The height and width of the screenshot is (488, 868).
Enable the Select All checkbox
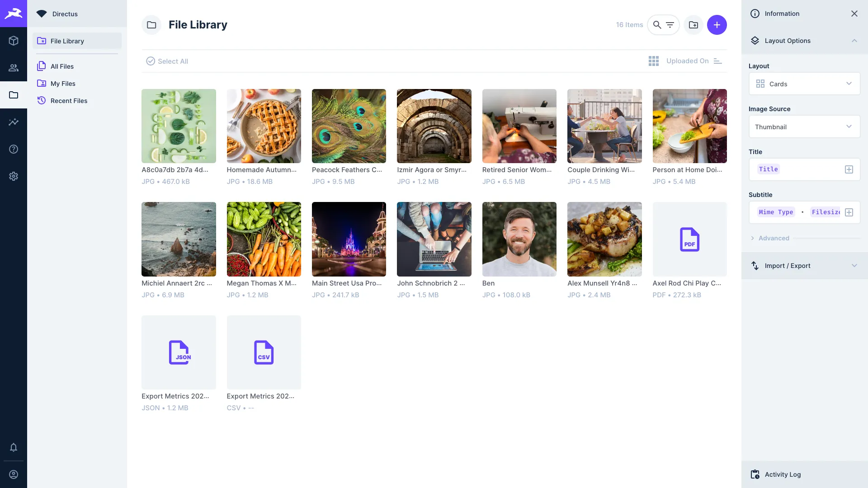tap(150, 61)
